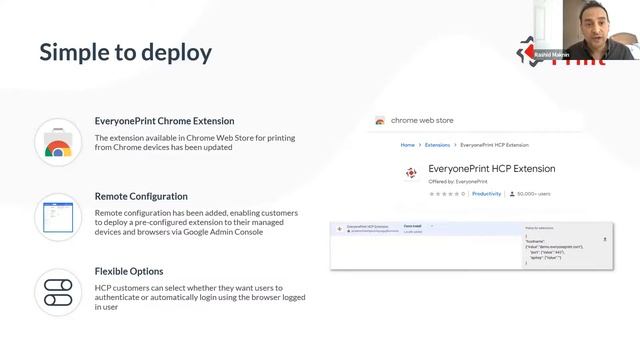Click the Chrome Web Store bag icon
This screenshot has width=640, height=360.
click(58, 142)
